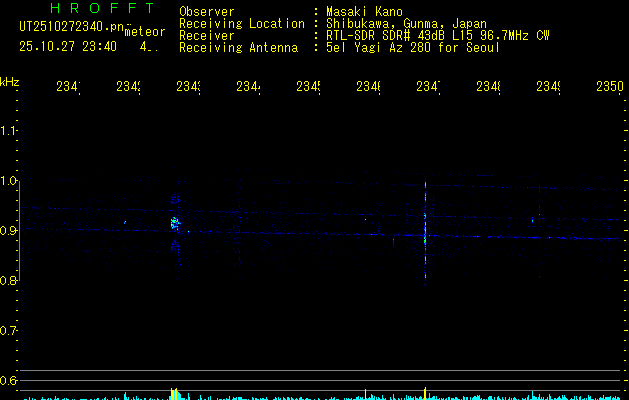Click the 0.7 frequency axis label
Image resolution: width=629 pixels, height=400 pixels.
pos(9,330)
